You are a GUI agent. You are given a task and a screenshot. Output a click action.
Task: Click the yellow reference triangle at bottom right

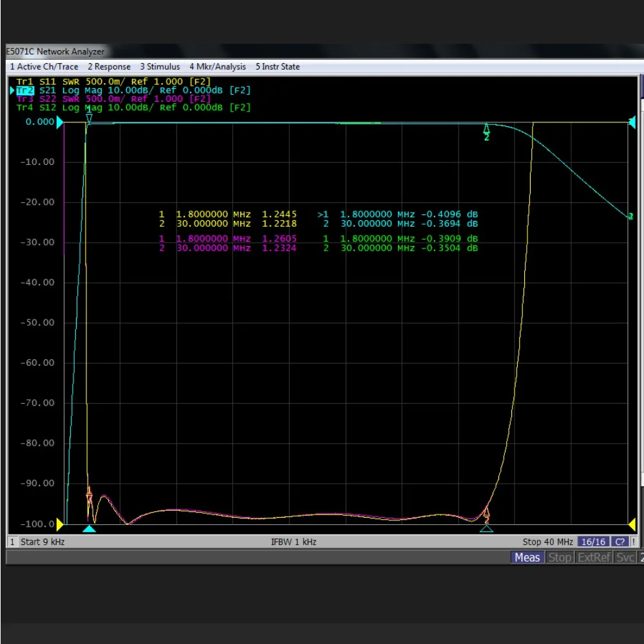[632, 524]
